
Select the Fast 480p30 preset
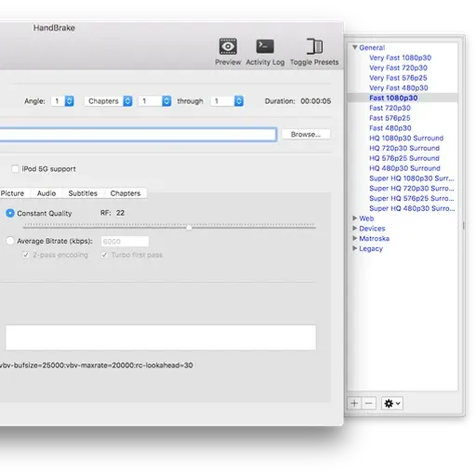pyautogui.click(x=390, y=128)
